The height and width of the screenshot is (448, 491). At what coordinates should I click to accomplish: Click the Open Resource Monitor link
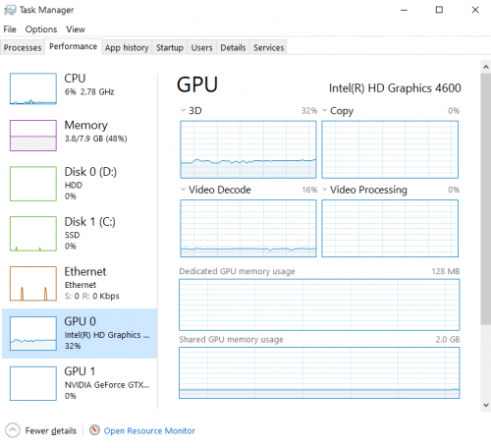(x=149, y=430)
